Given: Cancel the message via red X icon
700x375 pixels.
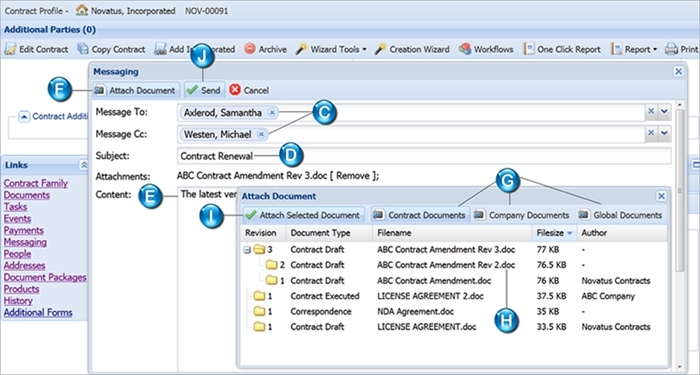Looking at the screenshot, I should 249,90.
